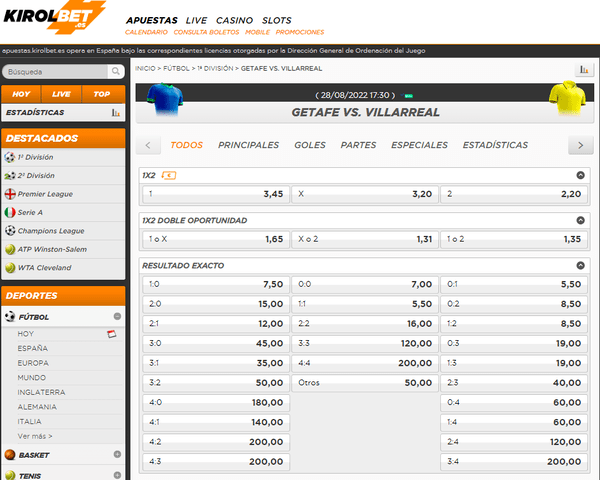Click into the Búsqueda search field
Screen dimensions: 600x480
click(56, 72)
